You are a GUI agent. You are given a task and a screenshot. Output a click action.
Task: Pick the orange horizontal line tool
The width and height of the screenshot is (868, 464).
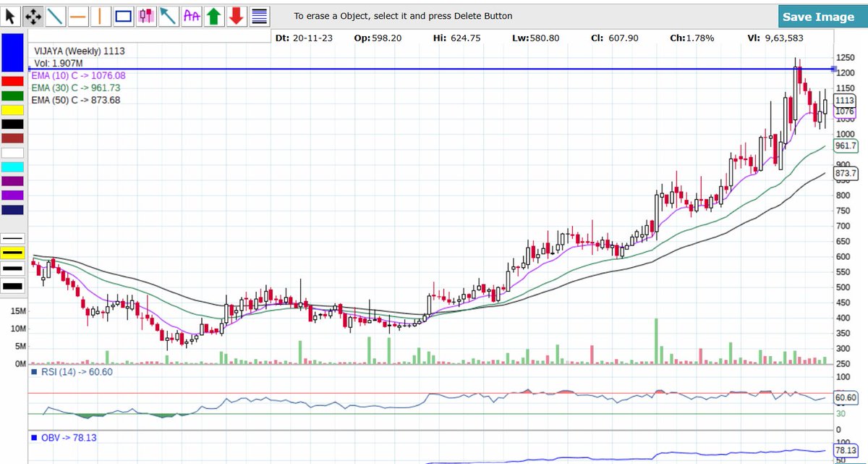(x=78, y=14)
